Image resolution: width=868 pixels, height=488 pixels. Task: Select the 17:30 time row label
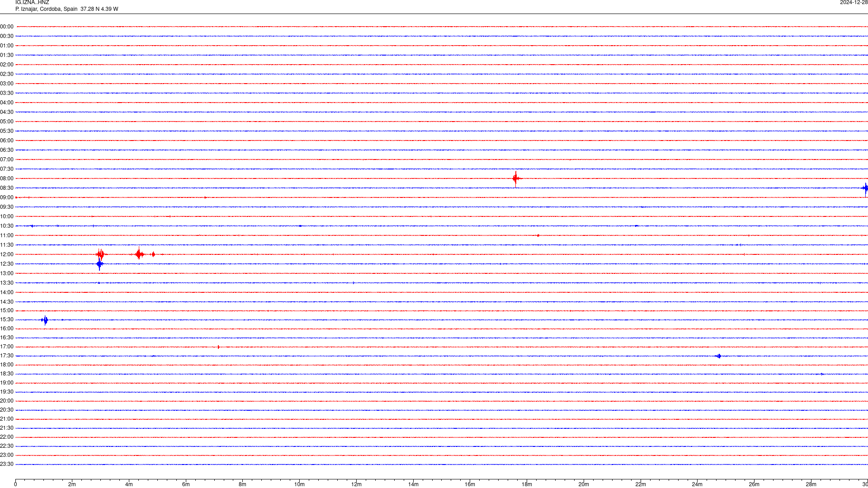click(7, 356)
